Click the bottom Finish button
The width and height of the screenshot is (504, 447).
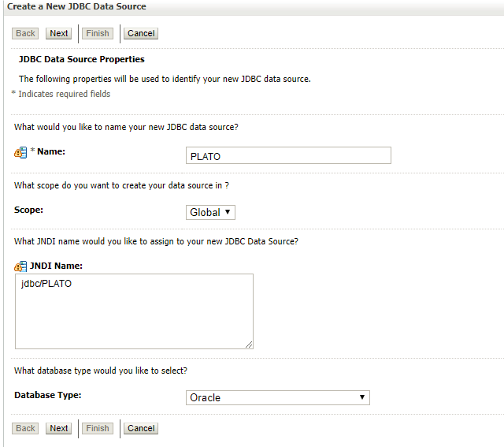point(98,428)
